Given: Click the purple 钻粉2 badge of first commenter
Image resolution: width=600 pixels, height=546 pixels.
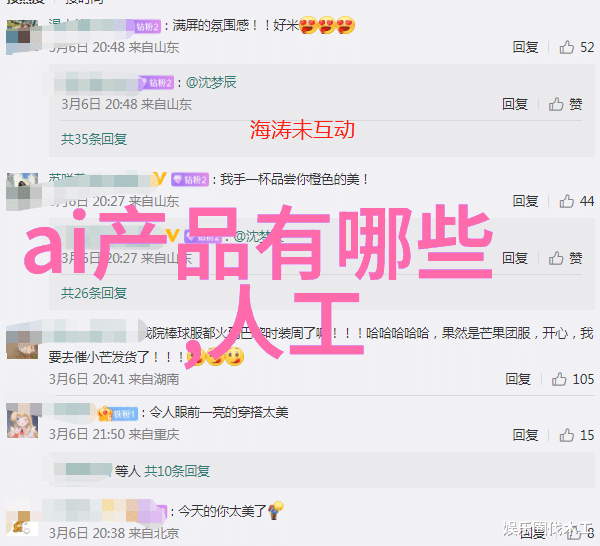Looking at the screenshot, I should point(147,26).
